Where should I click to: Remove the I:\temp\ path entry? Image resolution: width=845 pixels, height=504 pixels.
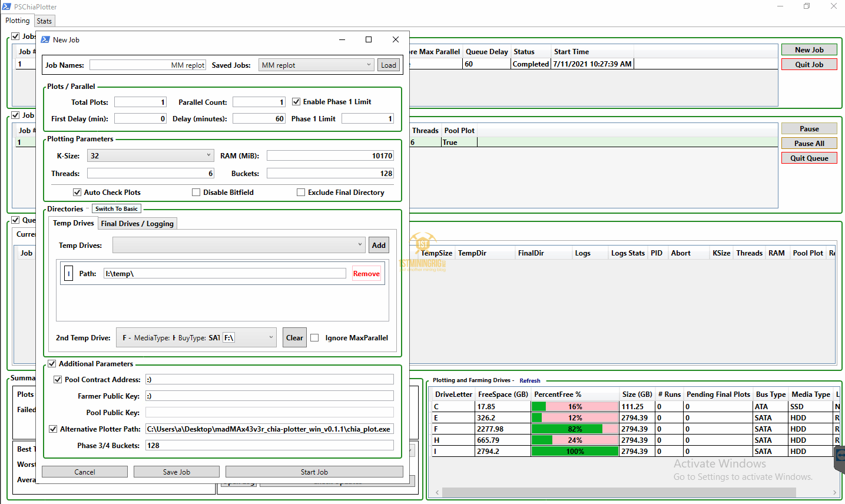366,274
